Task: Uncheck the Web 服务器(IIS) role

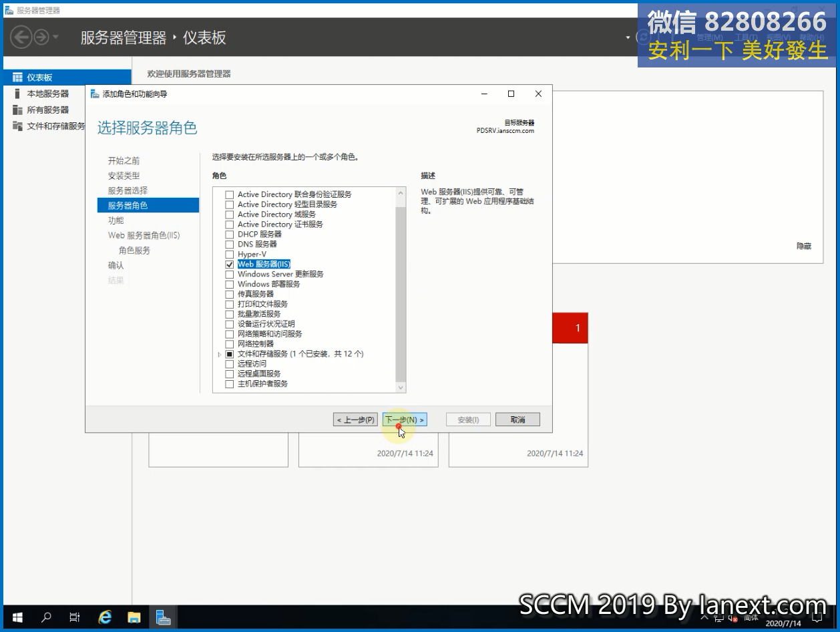Action: [x=230, y=265]
